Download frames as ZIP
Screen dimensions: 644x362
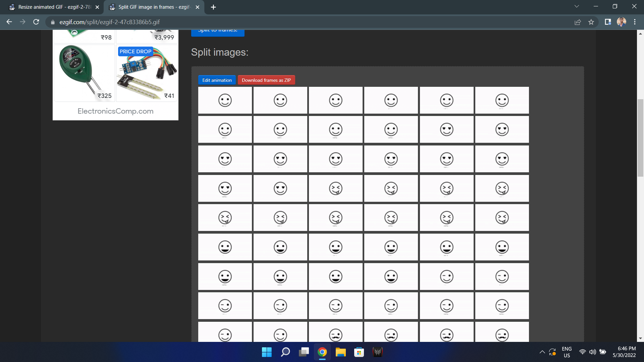(266, 80)
